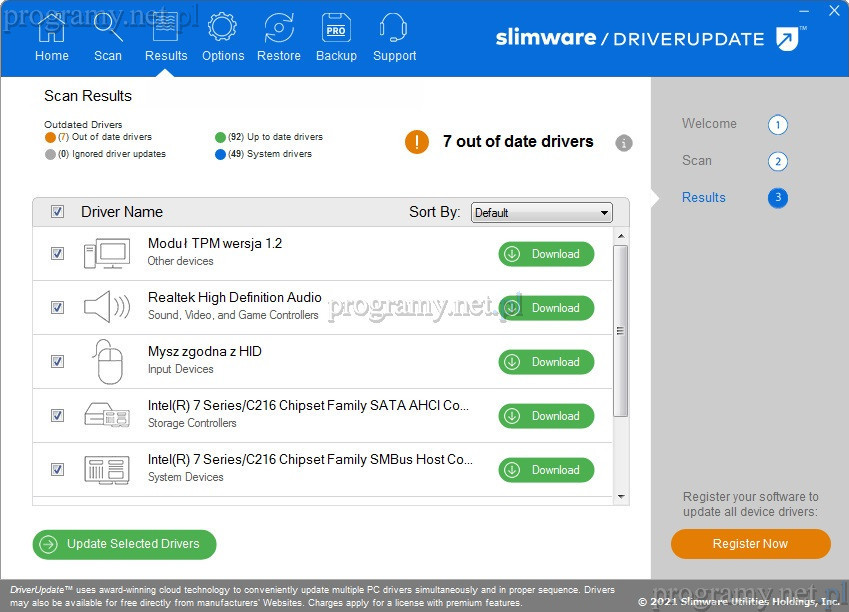The width and height of the screenshot is (849, 612).
Task: Select step 2 Scan circle in sidebar
Action: coord(778,162)
